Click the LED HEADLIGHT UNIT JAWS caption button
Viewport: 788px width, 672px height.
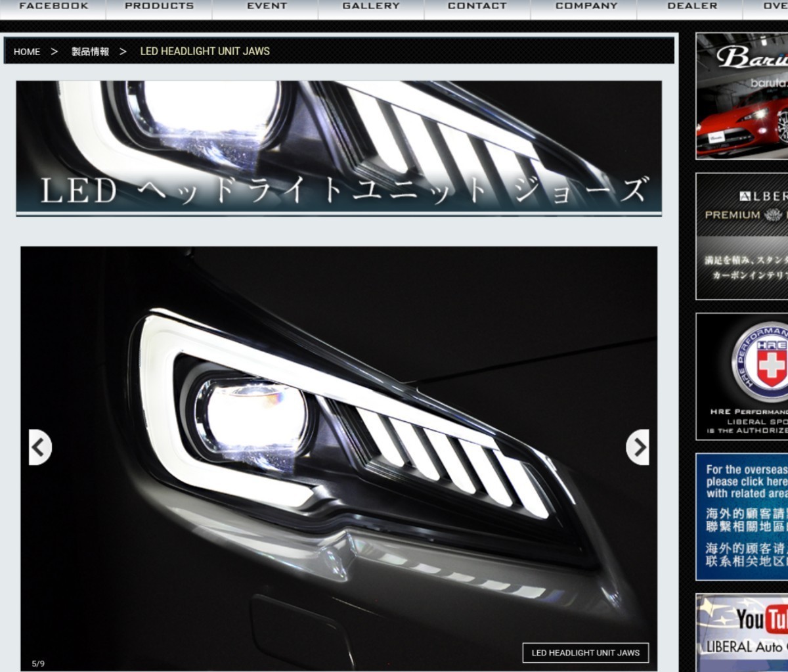585,652
